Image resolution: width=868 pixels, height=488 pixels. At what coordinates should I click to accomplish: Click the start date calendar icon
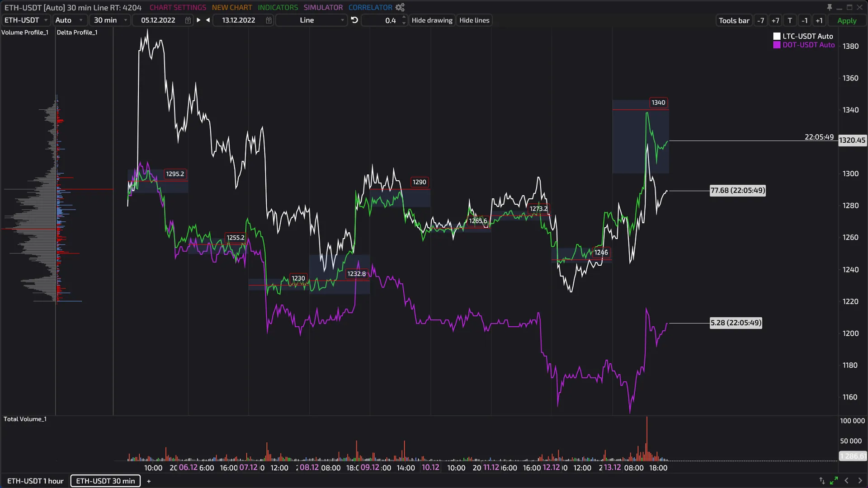tap(188, 20)
